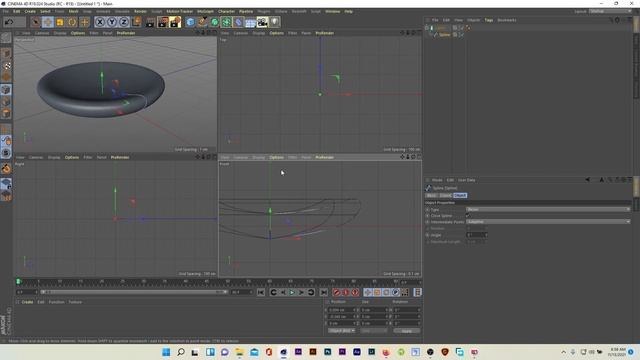This screenshot has width=640, height=360.
Task: Go to start of animation
Action: 261,292
